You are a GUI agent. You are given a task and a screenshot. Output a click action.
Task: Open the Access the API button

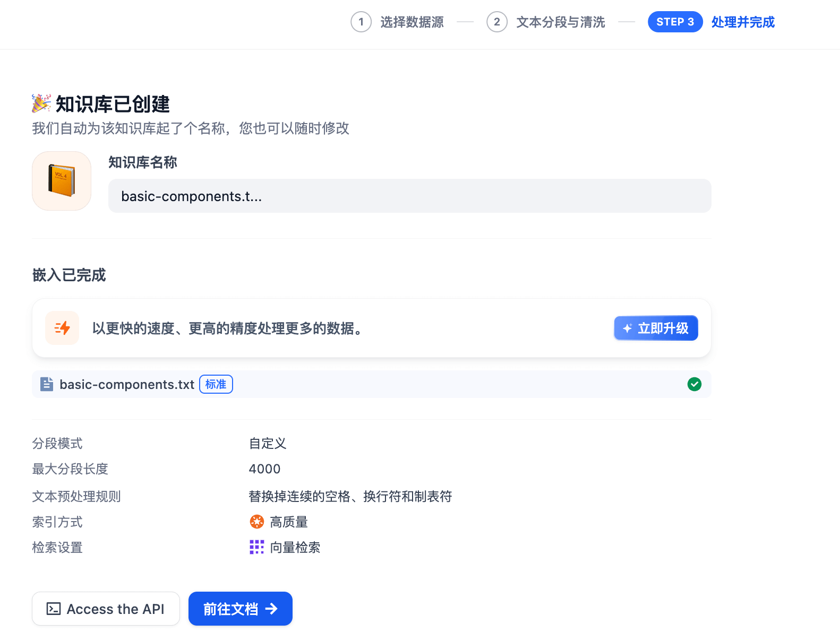click(106, 609)
